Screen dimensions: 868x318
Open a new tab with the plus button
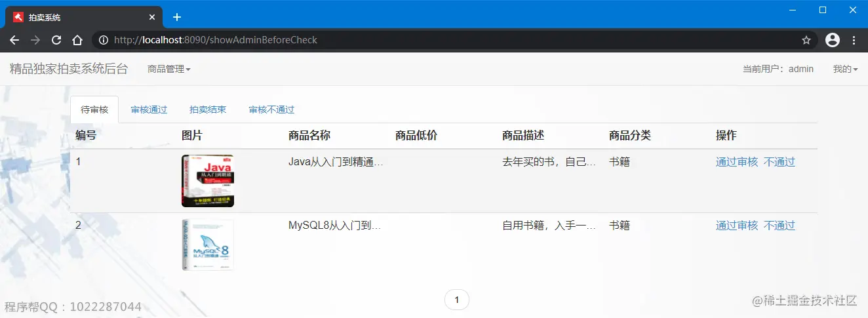tap(176, 17)
